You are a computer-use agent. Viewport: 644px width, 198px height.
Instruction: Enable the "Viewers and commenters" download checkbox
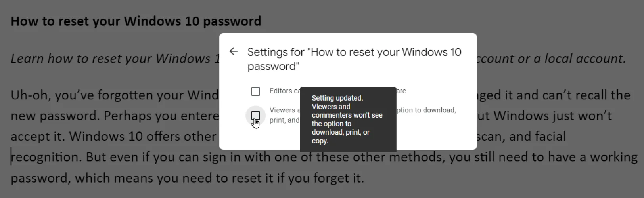(x=255, y=116)
